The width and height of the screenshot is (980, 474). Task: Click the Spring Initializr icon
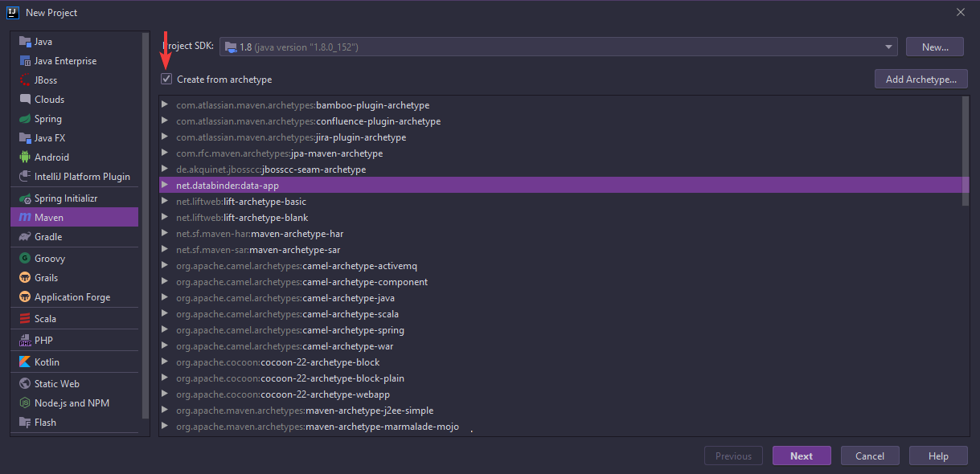25,198
